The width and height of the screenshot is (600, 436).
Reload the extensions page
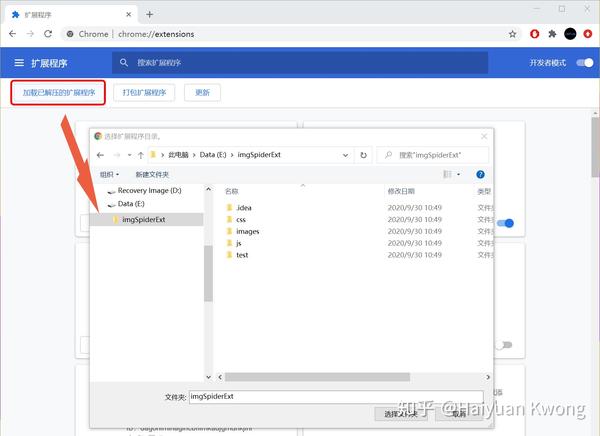click(48, 34)
